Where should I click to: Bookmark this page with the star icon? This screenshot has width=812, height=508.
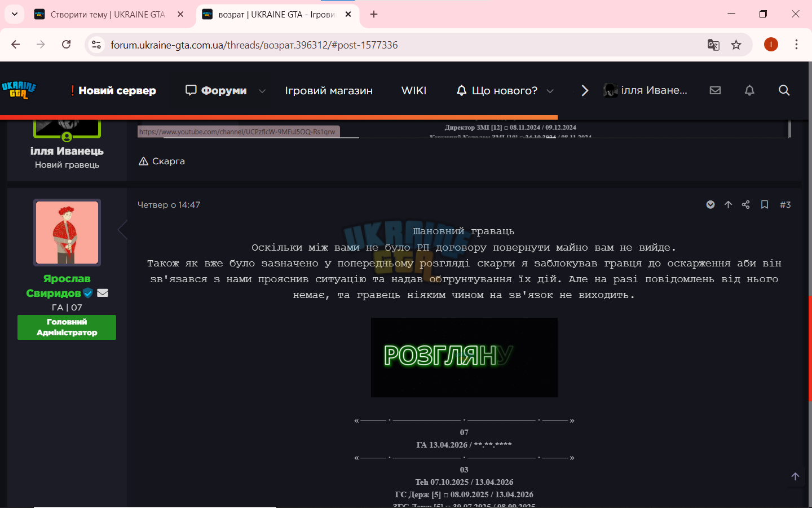pos(736,45)
